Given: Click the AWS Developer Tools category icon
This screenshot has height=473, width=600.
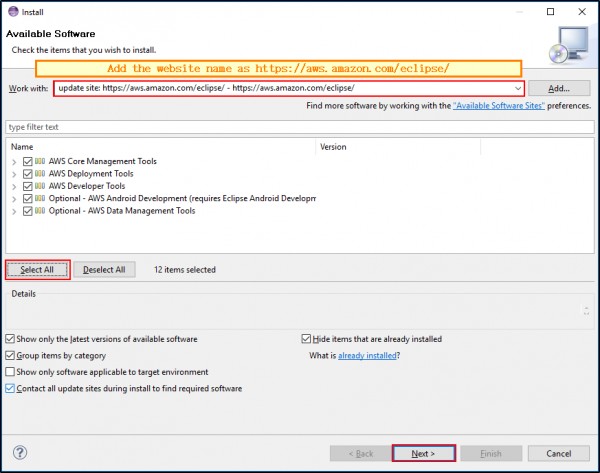Looking at the screenshot, I should tap(40, 186).
